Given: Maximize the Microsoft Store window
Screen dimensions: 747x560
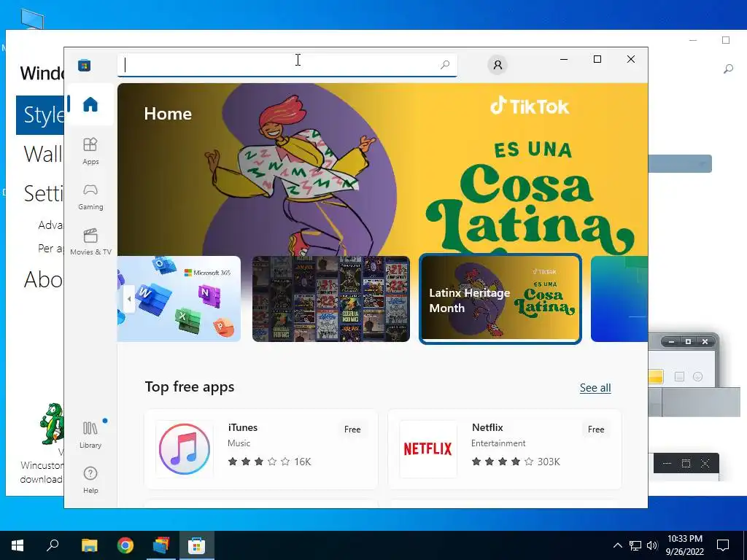Looking at the screenshot, I should pyautogui.click(x=597, y=60).
